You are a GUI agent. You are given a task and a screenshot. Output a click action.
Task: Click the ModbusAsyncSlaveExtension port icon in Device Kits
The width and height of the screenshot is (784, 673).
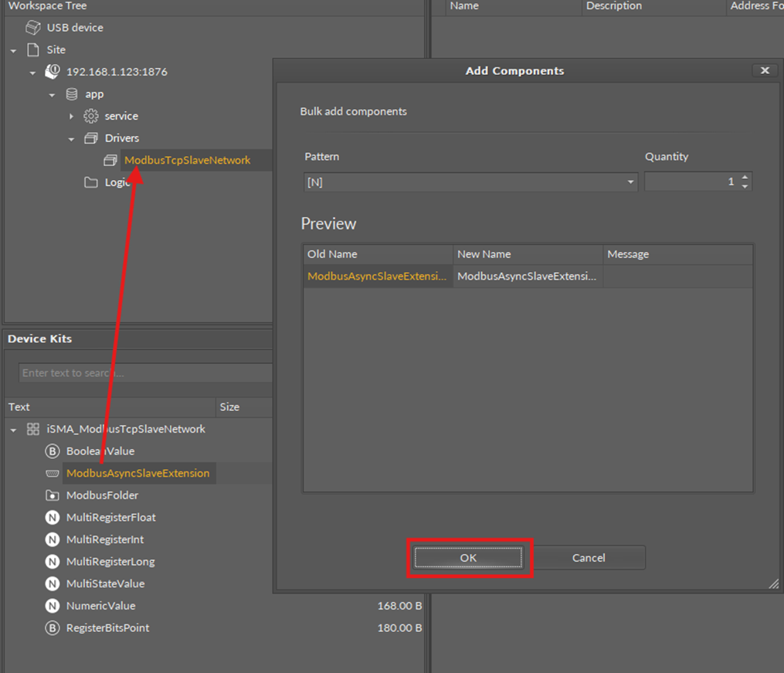53,474
